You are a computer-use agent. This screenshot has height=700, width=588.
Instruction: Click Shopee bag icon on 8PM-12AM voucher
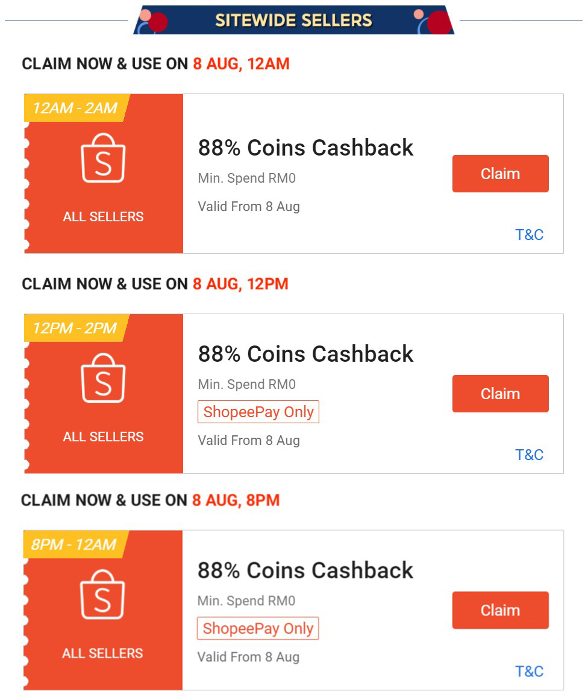pyautogui.click(x=102, y=594)
